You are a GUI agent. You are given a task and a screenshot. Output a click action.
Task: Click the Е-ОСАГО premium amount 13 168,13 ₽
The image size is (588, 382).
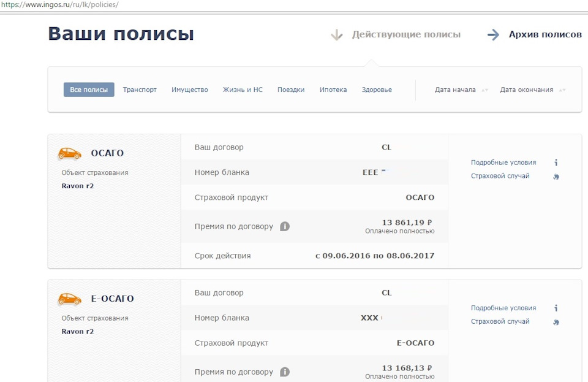pyautogui.click(x=407, y=368)
